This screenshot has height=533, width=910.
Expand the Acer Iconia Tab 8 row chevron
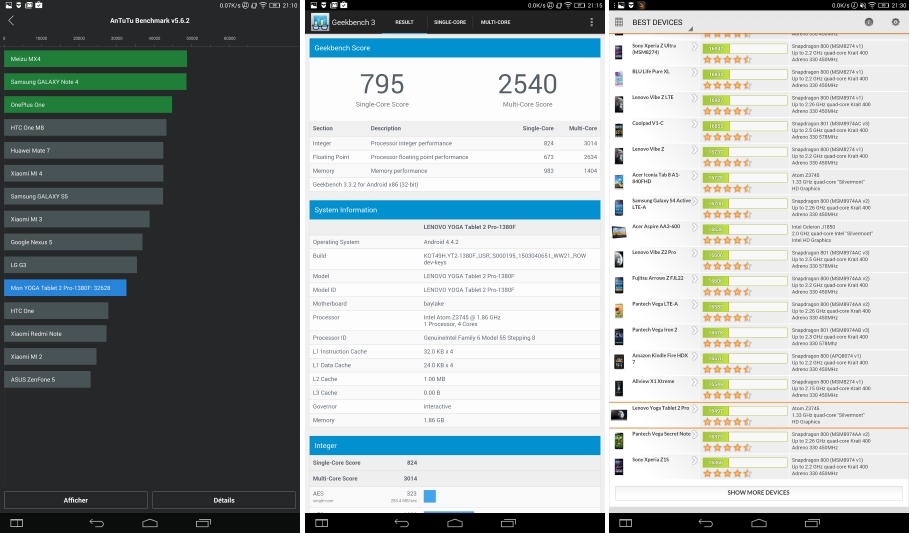(694, 175)
